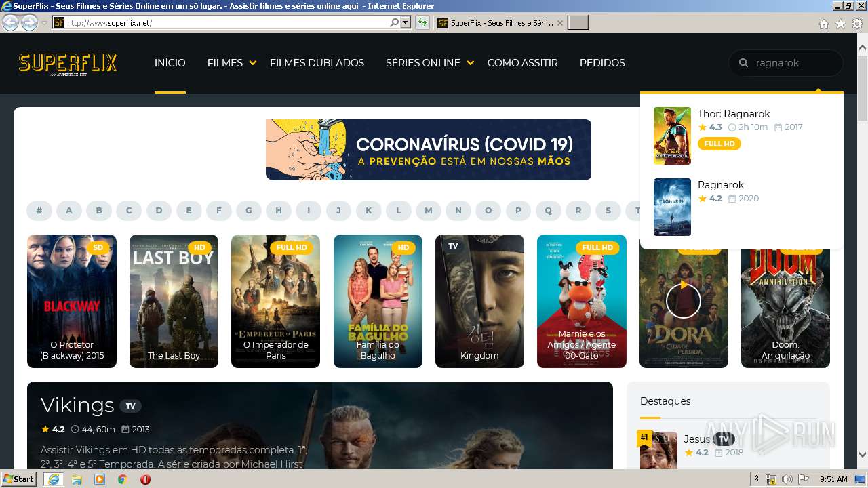Click the Coronavírus prevention banner
The width and height of the screenshot is (868, 488).
coord(429,150)
